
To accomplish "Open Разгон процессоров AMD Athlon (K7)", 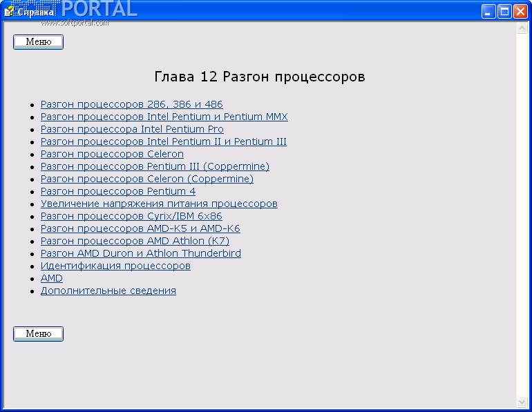I will pyautogui.click(x=135, y=241).
